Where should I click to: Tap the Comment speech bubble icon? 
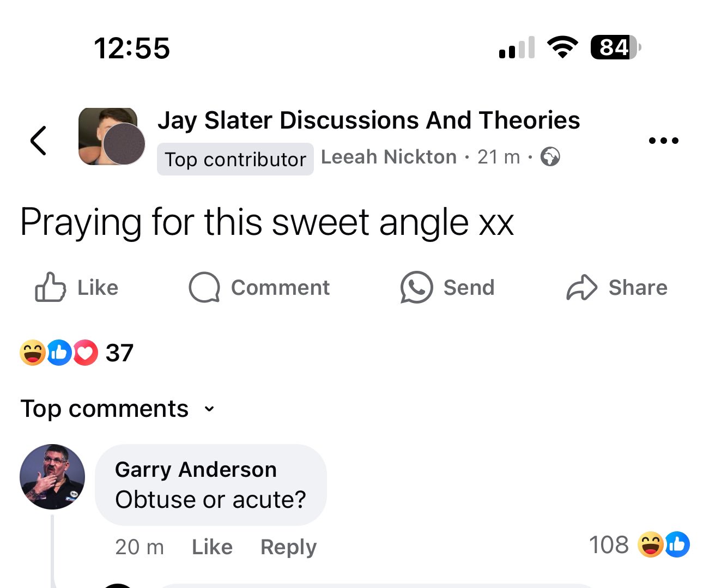point(204,287)
